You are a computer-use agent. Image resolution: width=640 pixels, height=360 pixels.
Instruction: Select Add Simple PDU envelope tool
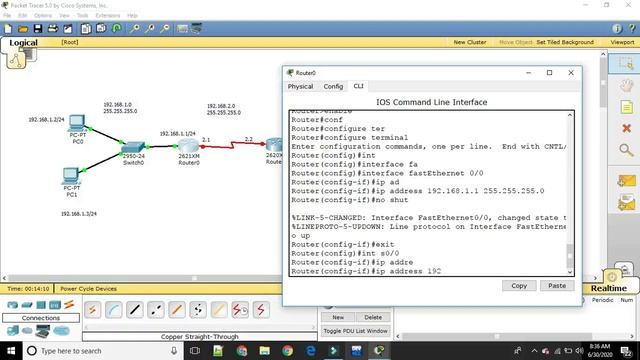pos(627,181)
